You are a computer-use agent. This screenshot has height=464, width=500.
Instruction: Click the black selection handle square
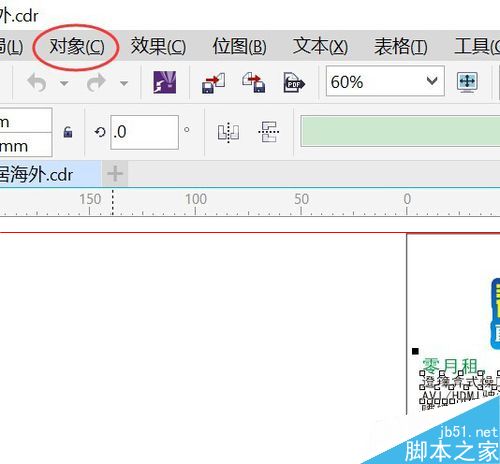click(415, 351)
